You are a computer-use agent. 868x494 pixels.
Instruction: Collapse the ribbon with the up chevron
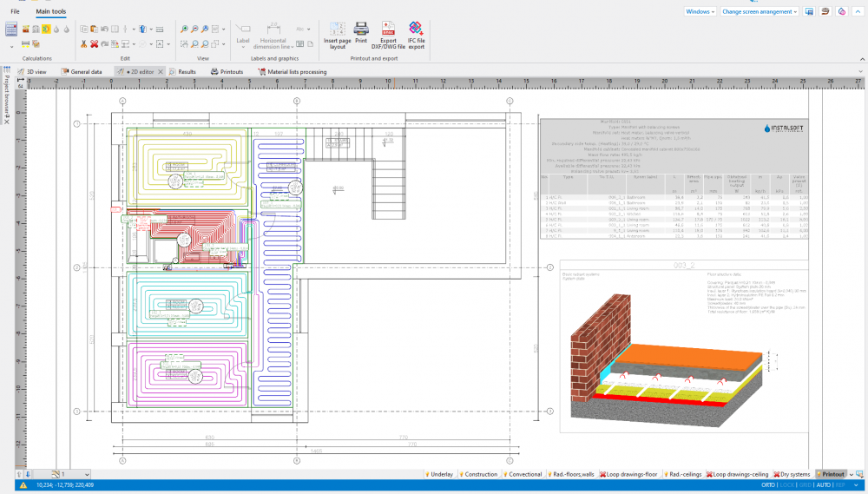(x=858, y=12)
